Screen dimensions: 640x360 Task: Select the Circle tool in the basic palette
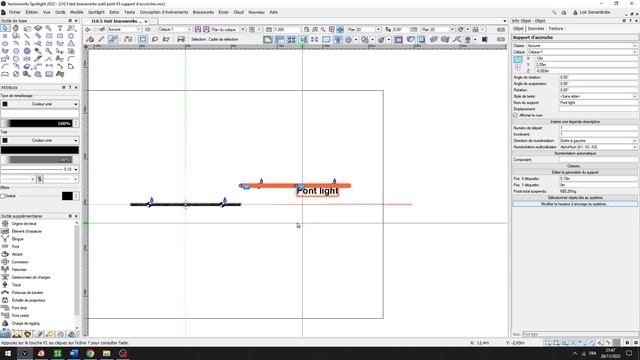[71, 36]
